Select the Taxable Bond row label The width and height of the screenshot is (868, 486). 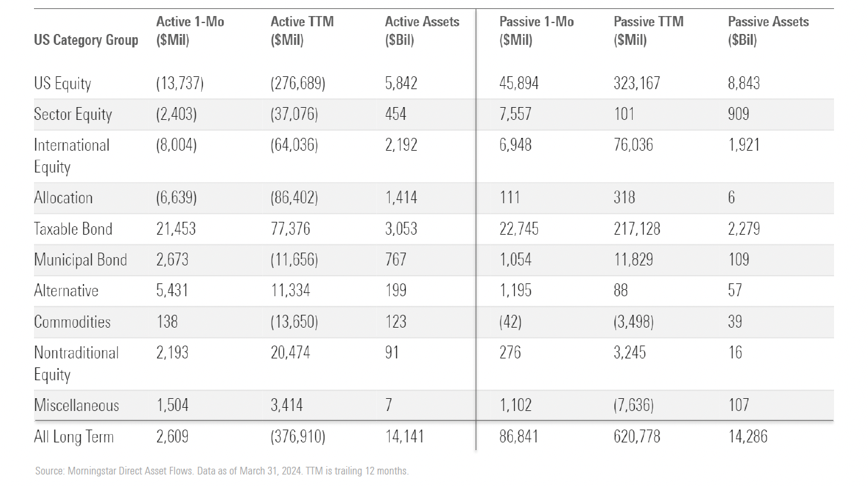[73, 229]
